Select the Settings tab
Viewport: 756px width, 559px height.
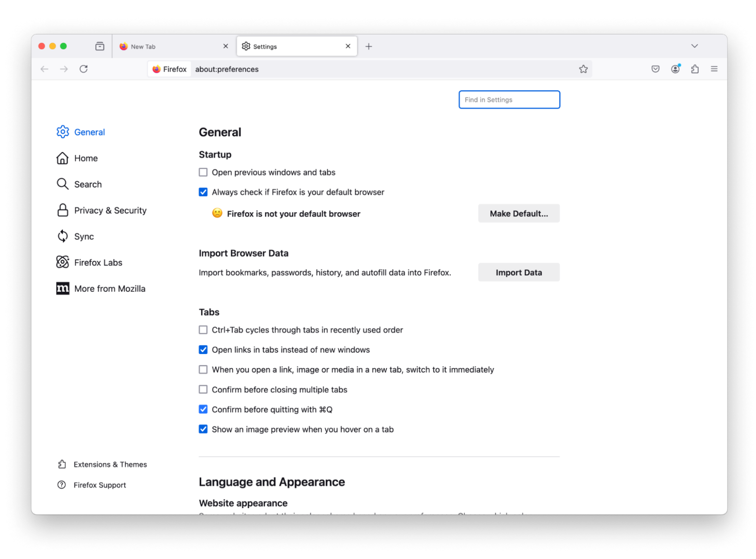[297, 47]
